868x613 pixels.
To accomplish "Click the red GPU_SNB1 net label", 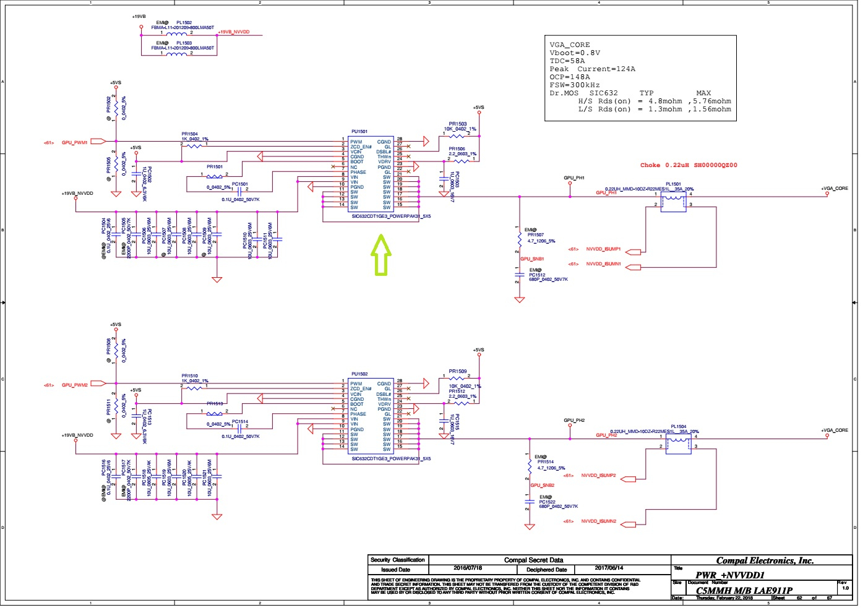I will [x=532, y=259].
